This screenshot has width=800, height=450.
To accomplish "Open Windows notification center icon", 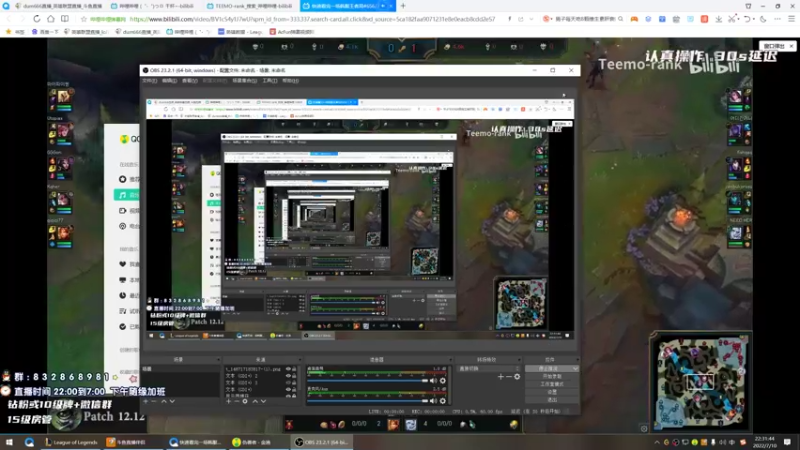I will tap(788, 442).
